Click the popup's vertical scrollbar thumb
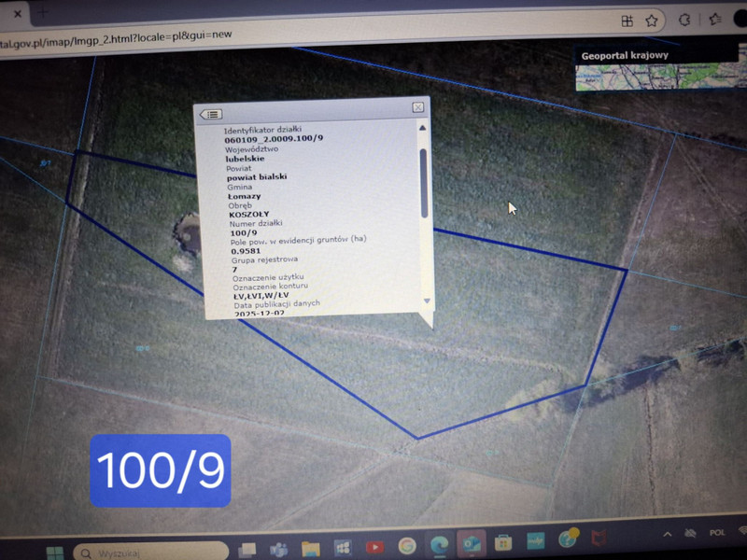The image size is (747, 560). coord(423,182)
